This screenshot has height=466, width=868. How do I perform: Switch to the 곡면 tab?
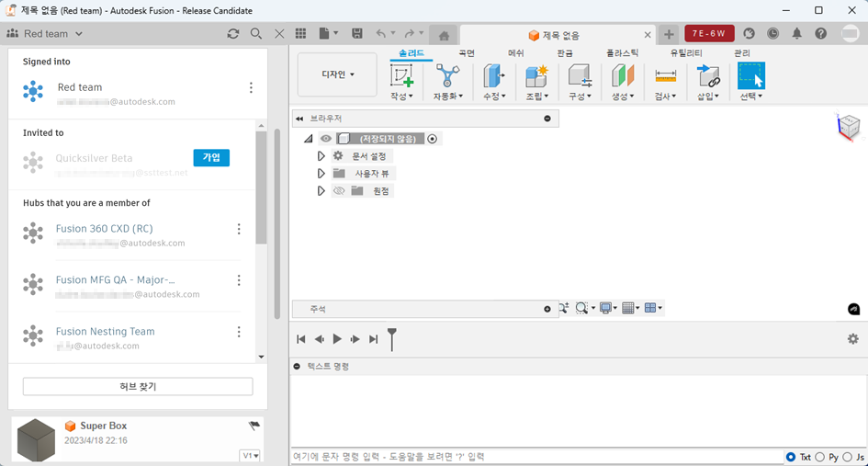click(x=467, y=53)
